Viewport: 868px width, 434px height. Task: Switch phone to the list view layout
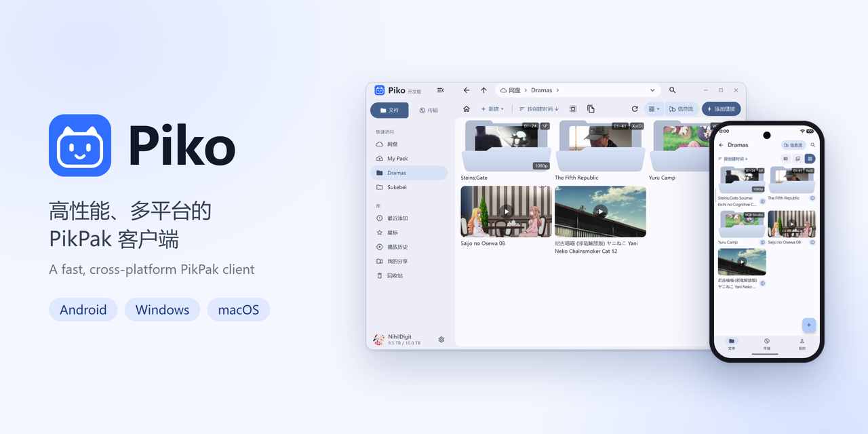[x=786, y=159]
